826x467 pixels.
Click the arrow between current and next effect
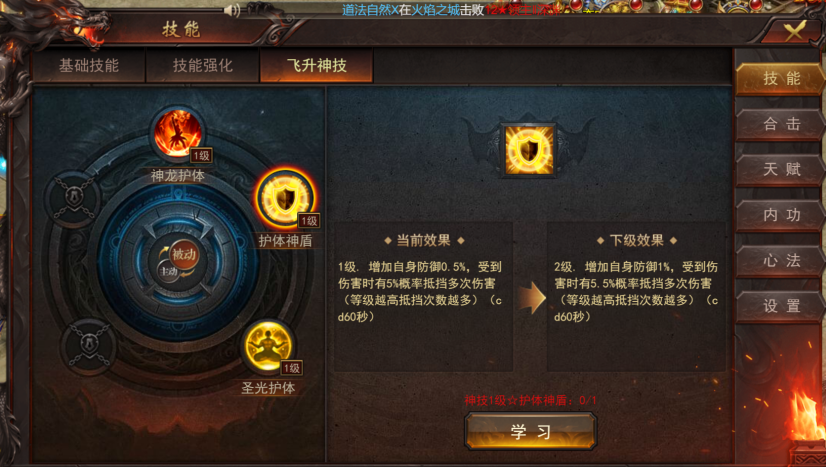[531, 297]
